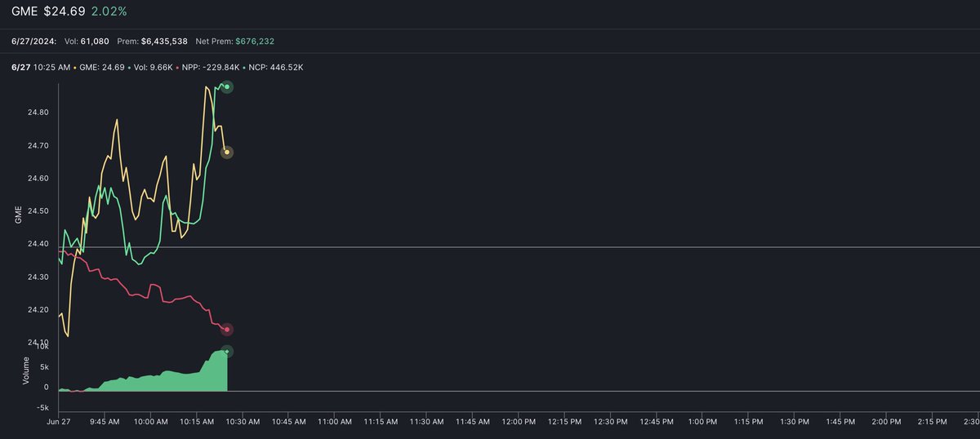The width and height of the screenshot is (980, 439).
Task: Click the GME: 24.69 legend entry
Action: [101, 67]
